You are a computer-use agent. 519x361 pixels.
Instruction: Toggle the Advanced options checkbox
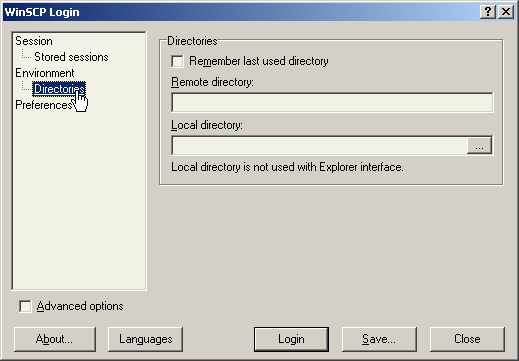25,306
